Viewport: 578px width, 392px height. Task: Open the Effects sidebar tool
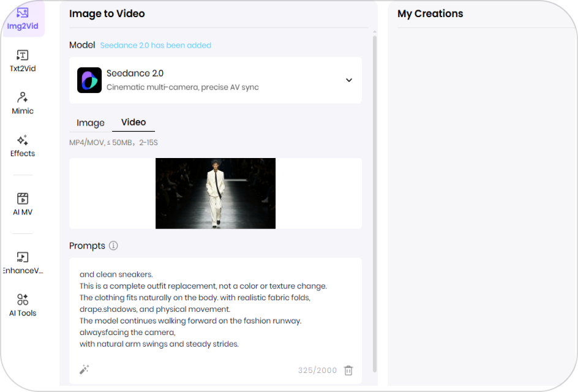pos(23,146)
